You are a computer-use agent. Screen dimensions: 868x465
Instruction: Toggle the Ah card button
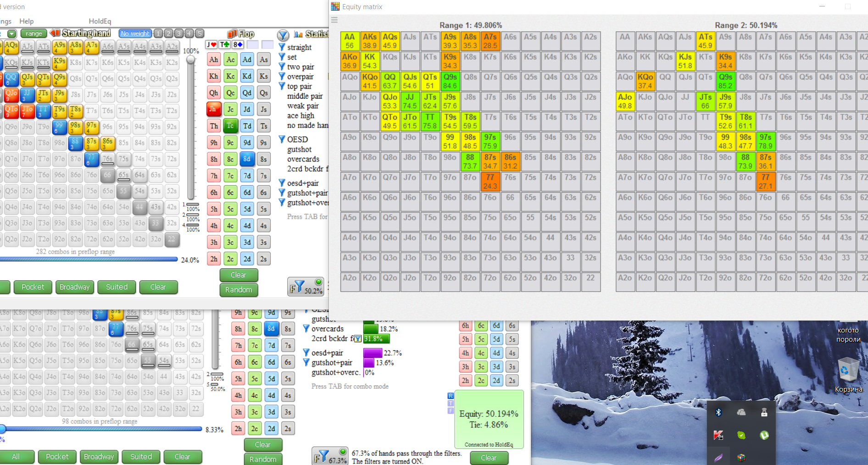point(214,60)
